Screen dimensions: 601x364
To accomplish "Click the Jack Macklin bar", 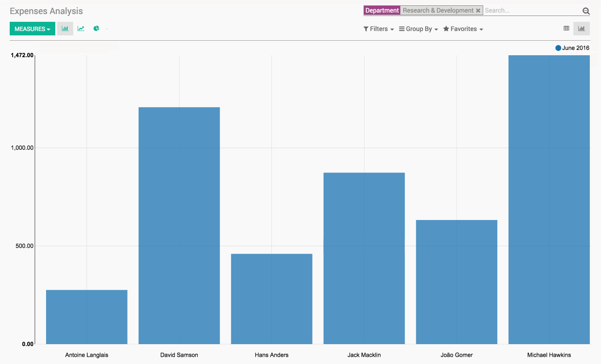I will pyautogui.click(x=364, y=258).
